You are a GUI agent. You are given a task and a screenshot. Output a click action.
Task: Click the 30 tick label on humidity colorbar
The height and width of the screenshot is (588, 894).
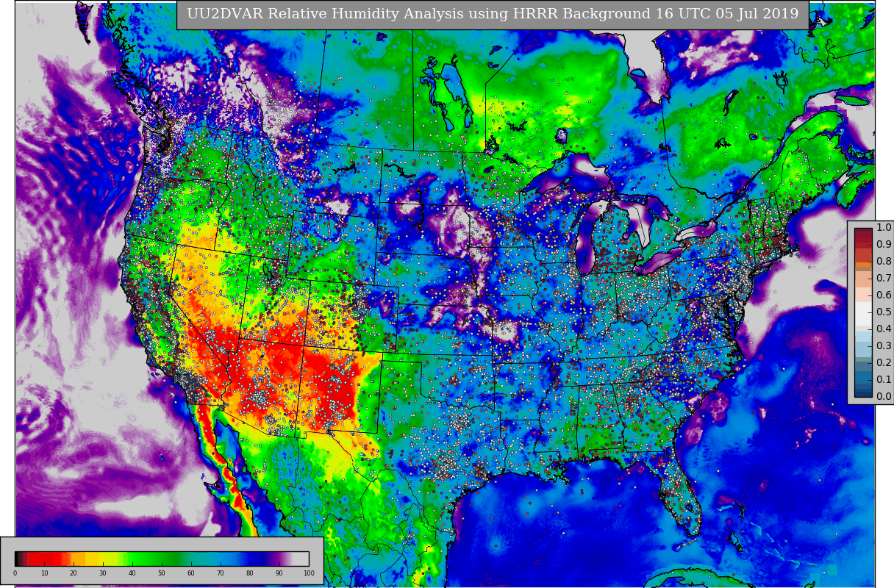[103, 573]
